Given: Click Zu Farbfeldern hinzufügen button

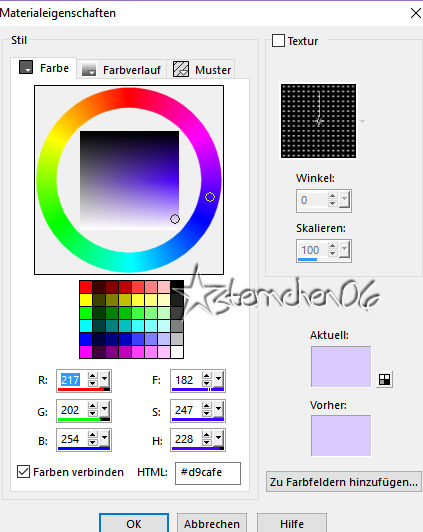Looking at the screenshot, I should point(344,482).
